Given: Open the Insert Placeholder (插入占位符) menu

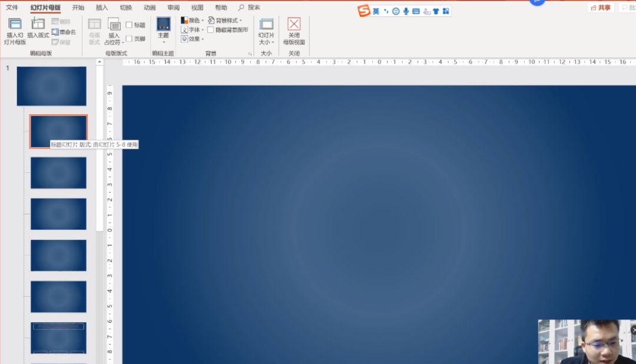Looking at the screenshot, I should pos(114,31).
